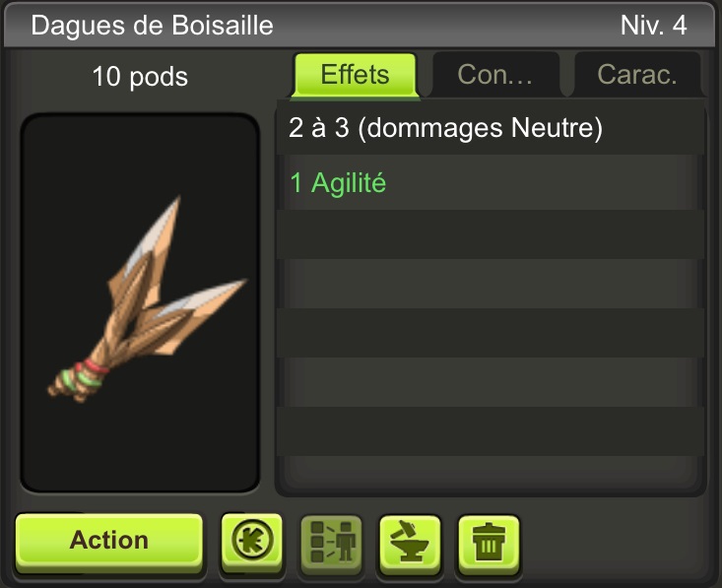Click the trash can destroy icon

point(489,542)
